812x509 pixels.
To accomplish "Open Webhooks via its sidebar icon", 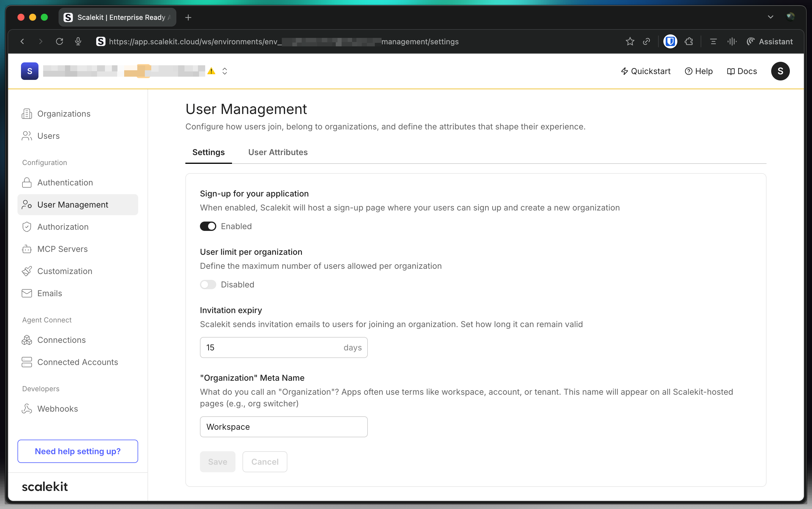I will coord(27,409).
